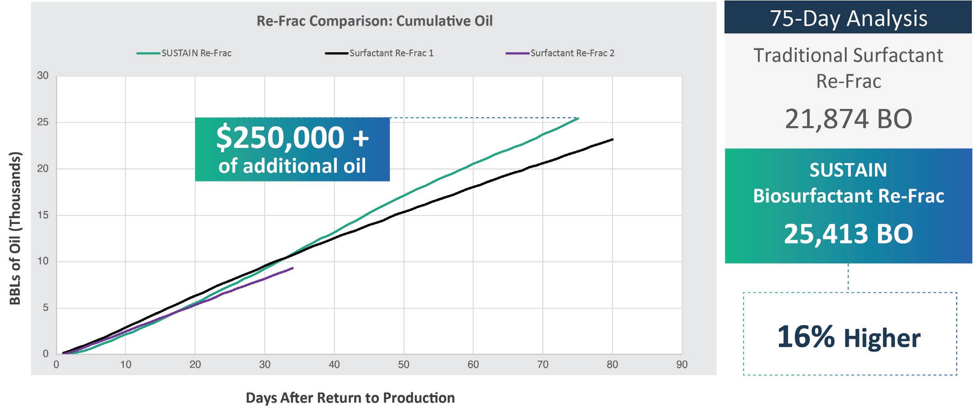Screen dimensions: 980x412
Task: Click the '$250,000 +' callout text
Action: click(x=293, y=137)
